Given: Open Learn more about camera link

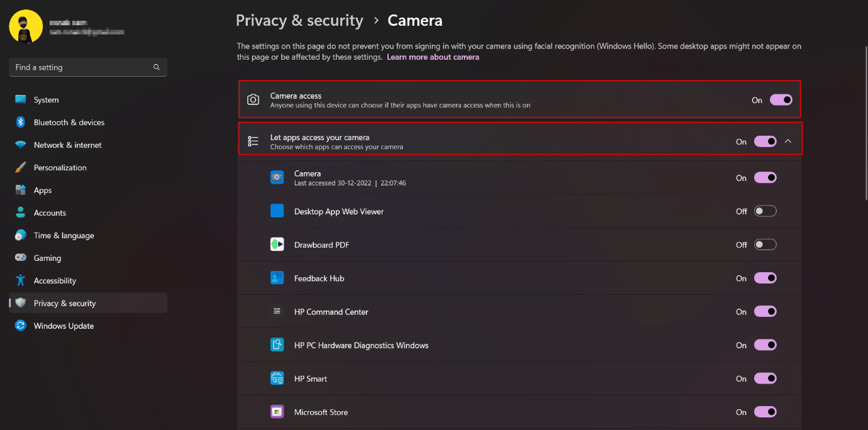Looking at the screenshot, I should (433, 57).
